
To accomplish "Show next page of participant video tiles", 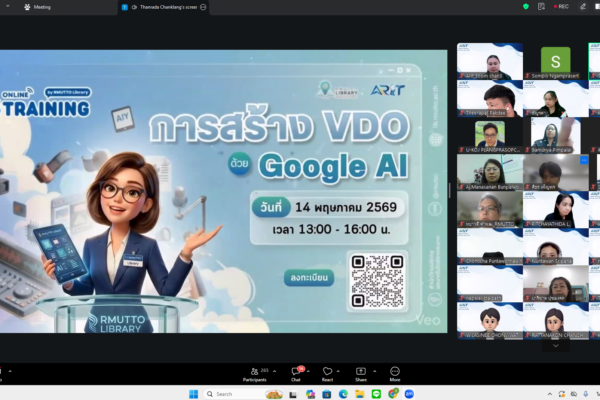I will tap(556, 345).
